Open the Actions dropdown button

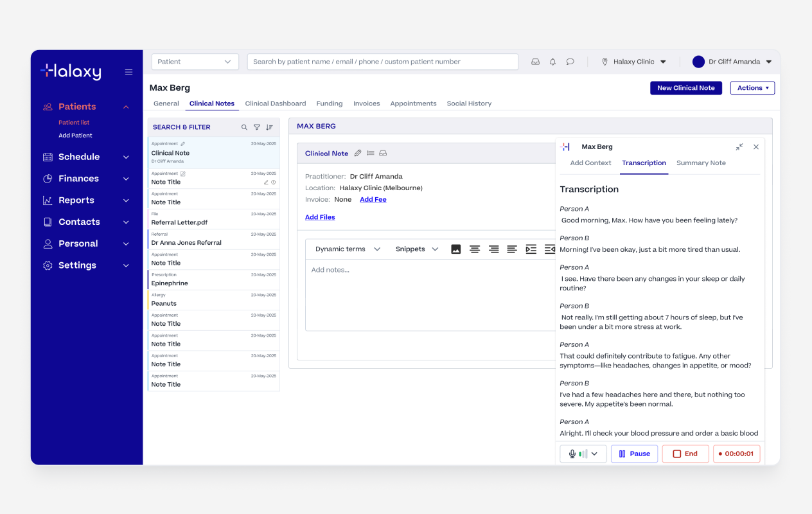[752, 88]
